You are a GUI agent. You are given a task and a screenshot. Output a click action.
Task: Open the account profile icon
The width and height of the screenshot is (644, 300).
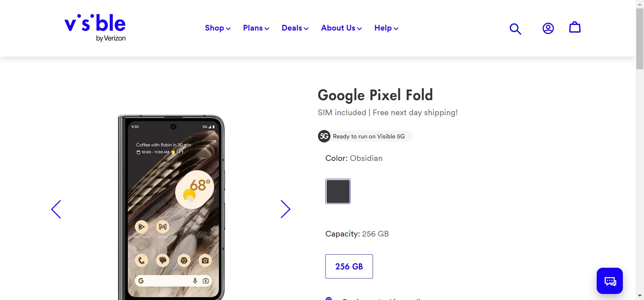(548, 28)
